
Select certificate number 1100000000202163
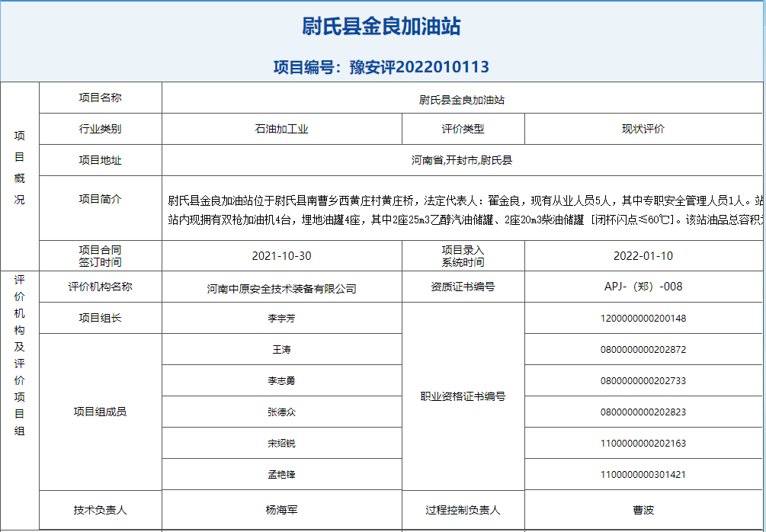pos(643,444)
